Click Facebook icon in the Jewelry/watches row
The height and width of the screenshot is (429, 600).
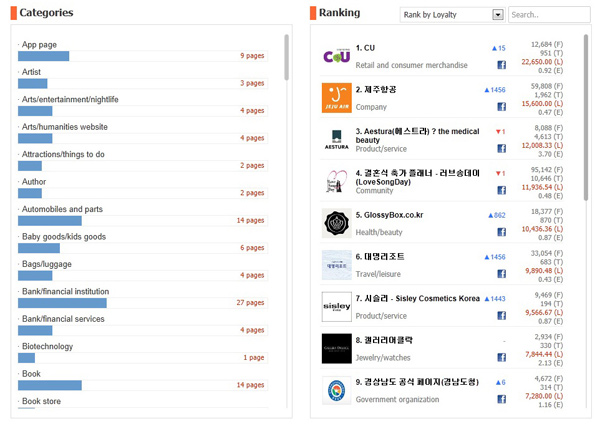point(501,357)
